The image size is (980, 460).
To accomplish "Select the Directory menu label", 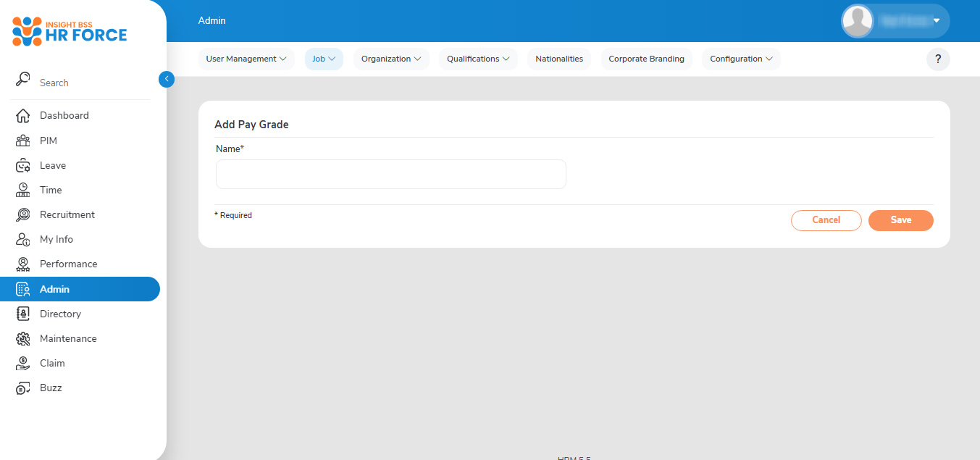I will 60,314.
